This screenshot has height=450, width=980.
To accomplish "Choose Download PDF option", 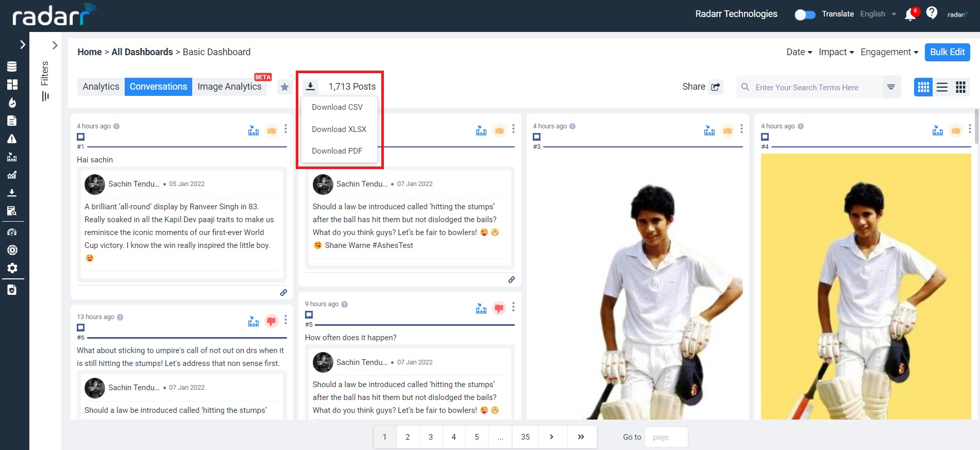I will click(x=337, y=151).
